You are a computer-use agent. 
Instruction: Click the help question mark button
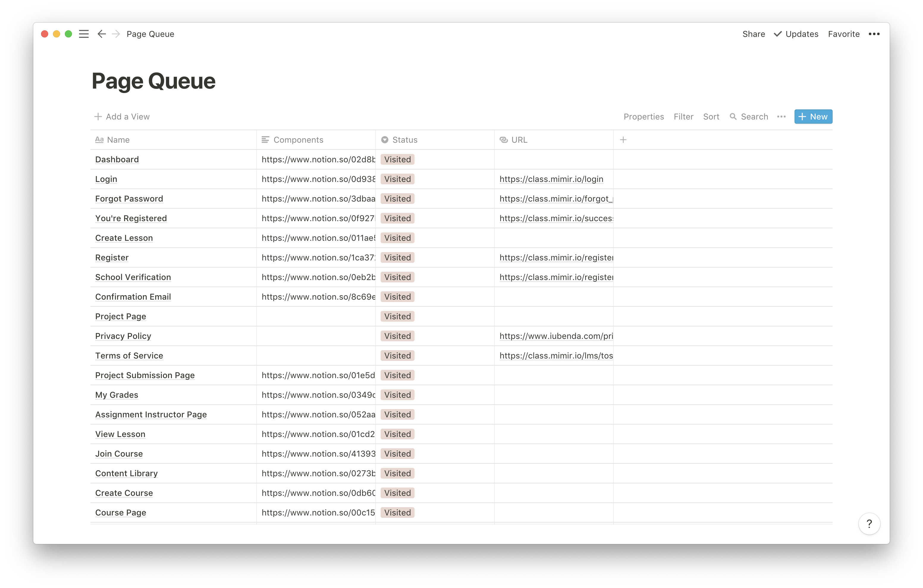tap(869, 523)
